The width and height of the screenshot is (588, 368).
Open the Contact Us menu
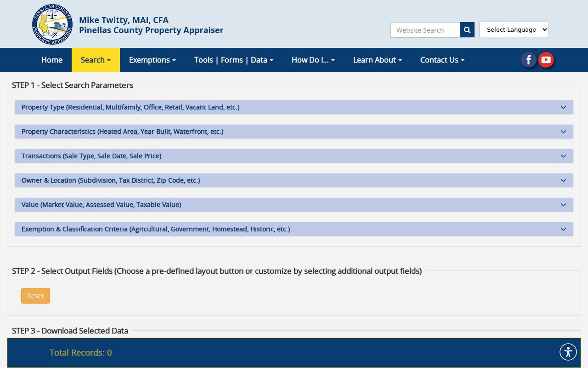tap(442, 60)
